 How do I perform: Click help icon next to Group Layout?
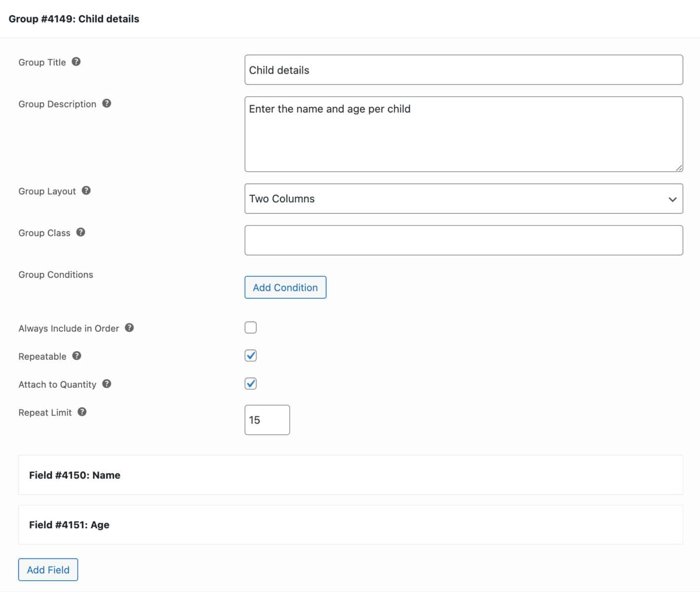pos(86,190)
